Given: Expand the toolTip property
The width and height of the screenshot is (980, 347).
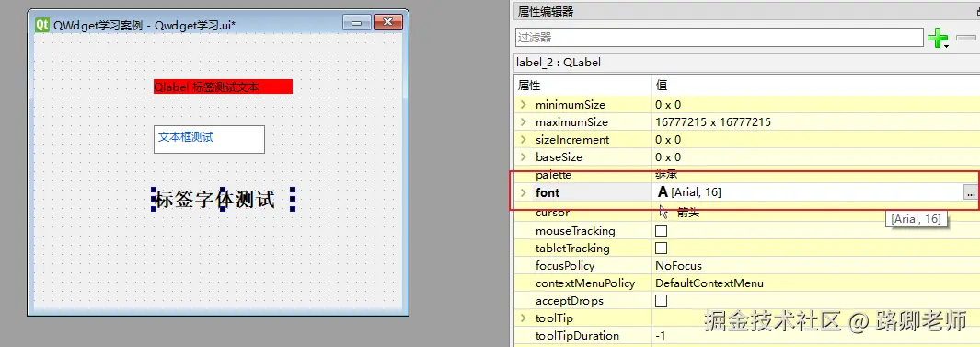Looking at the screenshot, I should pyautogui.click(x=524, y=318).
